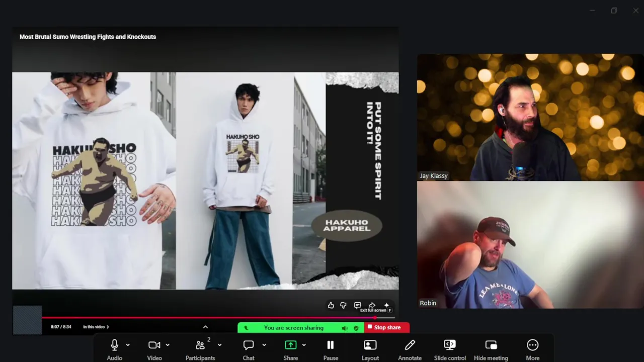Dislike the video with thumbs down
The width and height of the screenshot is (644, 362).
[x=343, y=305]
